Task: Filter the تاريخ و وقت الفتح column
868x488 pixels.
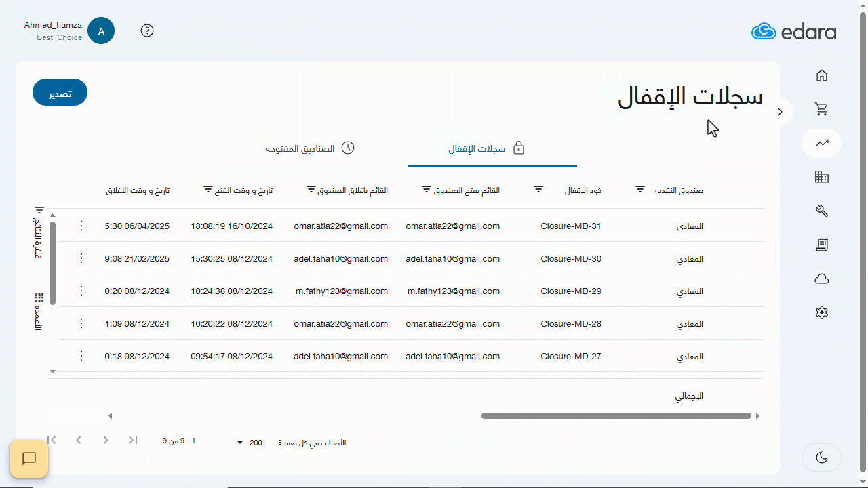Action: click(208, 189)
